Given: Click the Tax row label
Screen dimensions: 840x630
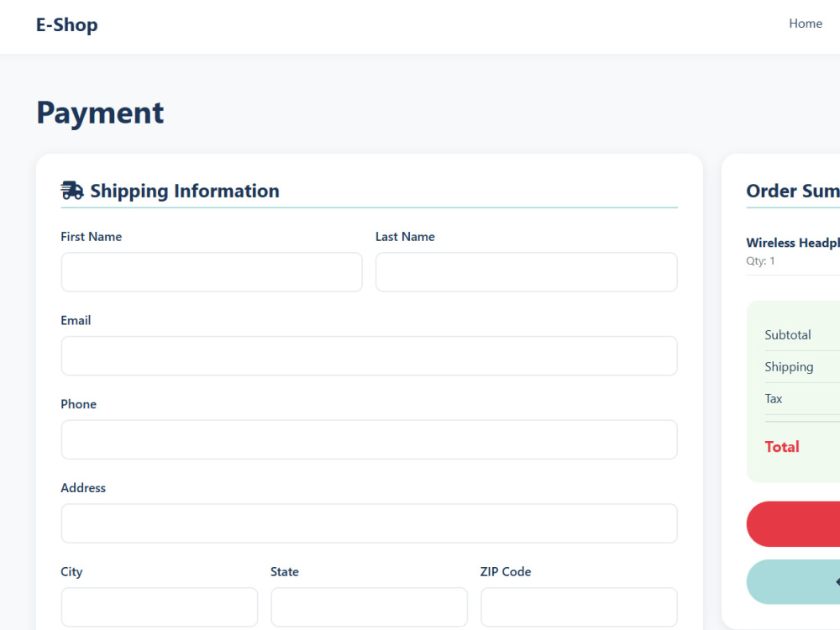Looking at the screenshot, I should tap(773, 398).
